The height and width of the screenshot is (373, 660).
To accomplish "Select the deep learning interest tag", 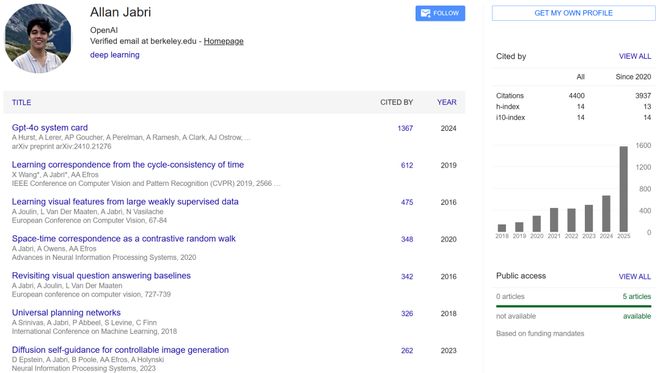I will tap(114, 55).
